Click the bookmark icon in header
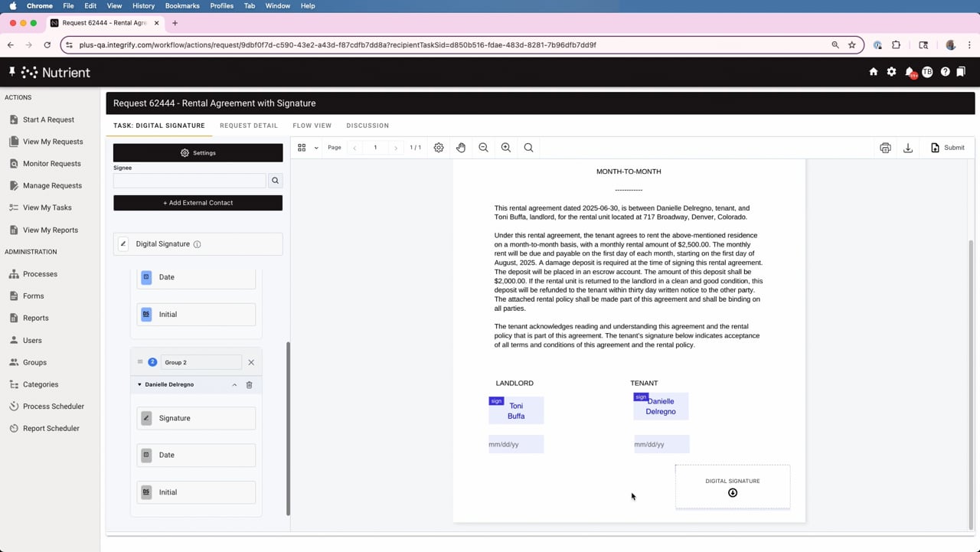Viewport: 980px width, 552px height. [x=961, y=72]
